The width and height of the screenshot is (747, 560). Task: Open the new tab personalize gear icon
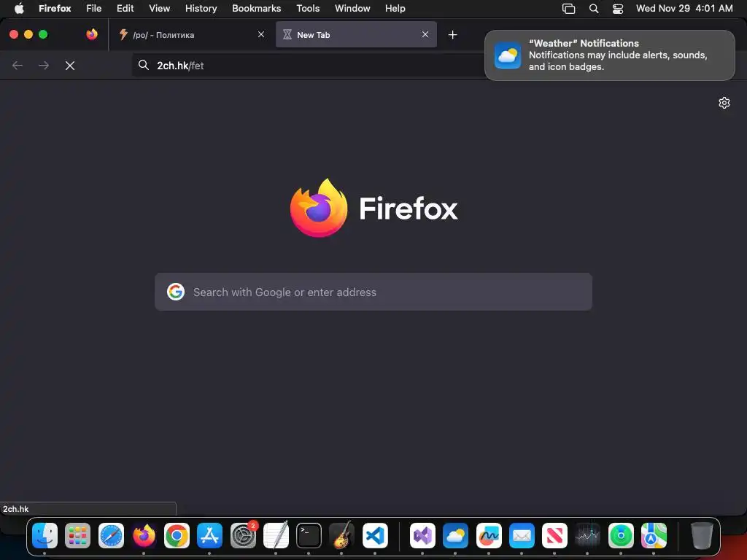click(x=724, y=103)
